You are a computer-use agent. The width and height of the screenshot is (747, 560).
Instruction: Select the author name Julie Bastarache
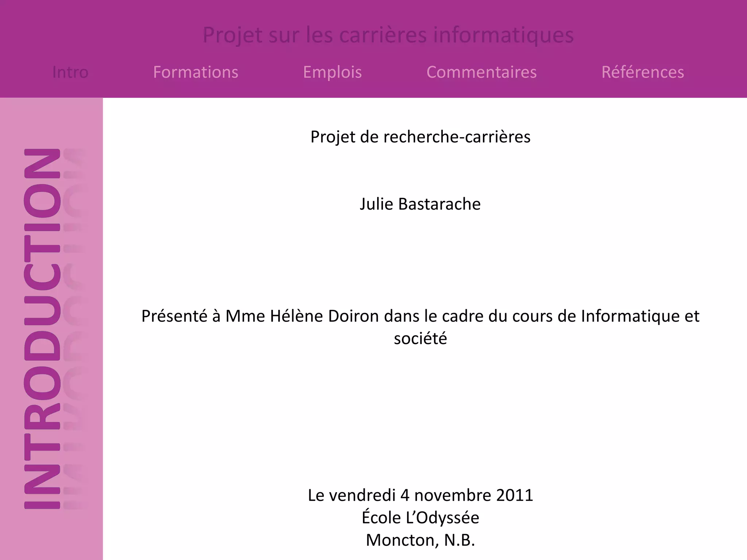420,204
